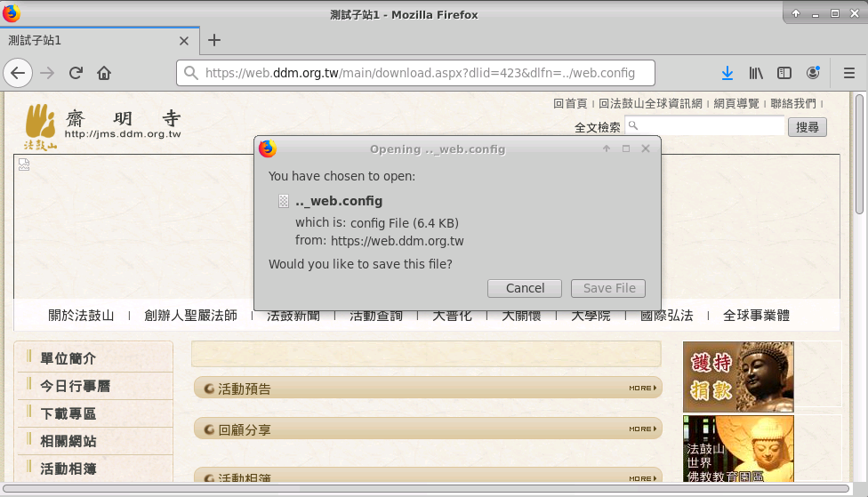Click MORE on 回顧分享 section
Viewport: 868px width, 497px height.
[643, 429]
